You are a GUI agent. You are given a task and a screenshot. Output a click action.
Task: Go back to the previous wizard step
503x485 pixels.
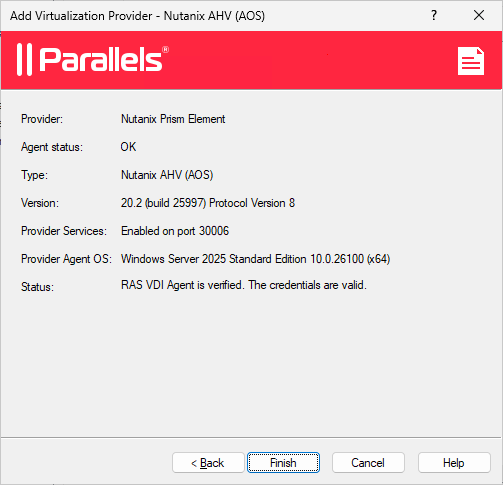coord(208,463)
